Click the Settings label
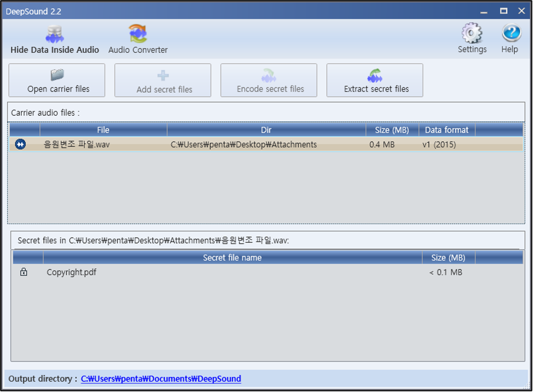Viewport: 533px width, 392px height. pyautogui.click(x=472, y=49)
